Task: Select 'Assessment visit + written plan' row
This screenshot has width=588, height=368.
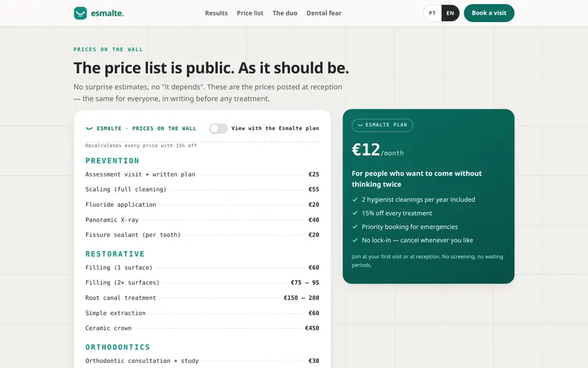Action: tap(202, 174)
